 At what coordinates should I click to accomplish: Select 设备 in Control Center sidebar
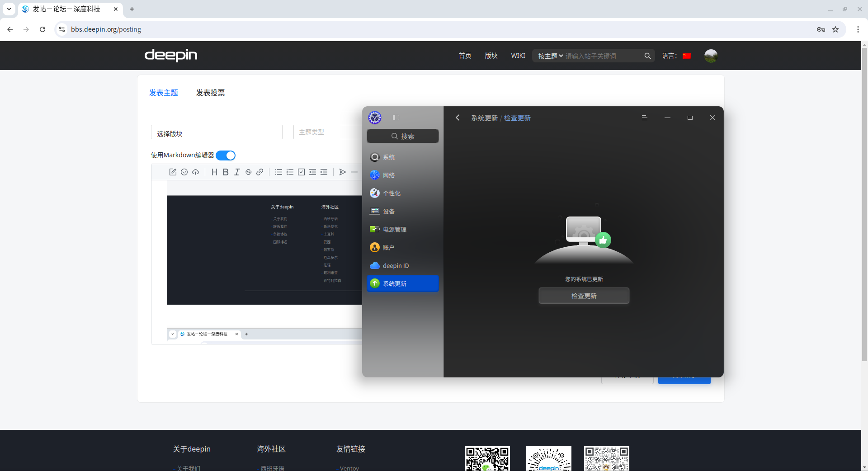(403, 212)
